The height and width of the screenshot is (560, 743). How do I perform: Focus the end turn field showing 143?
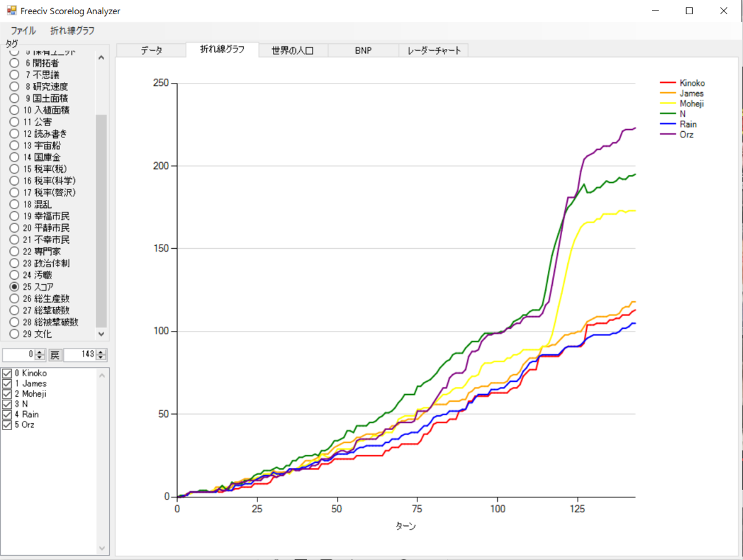point(80,355)
